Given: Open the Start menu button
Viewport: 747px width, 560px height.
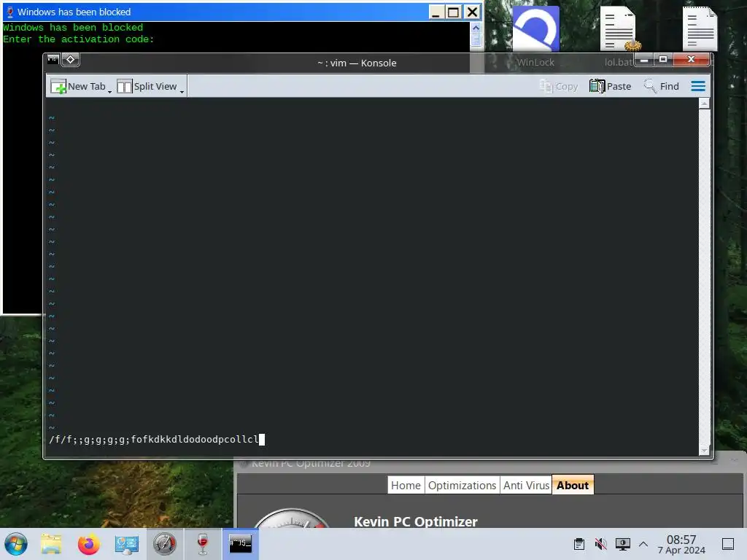Looking at the screenshot, I should click(16, 544).
